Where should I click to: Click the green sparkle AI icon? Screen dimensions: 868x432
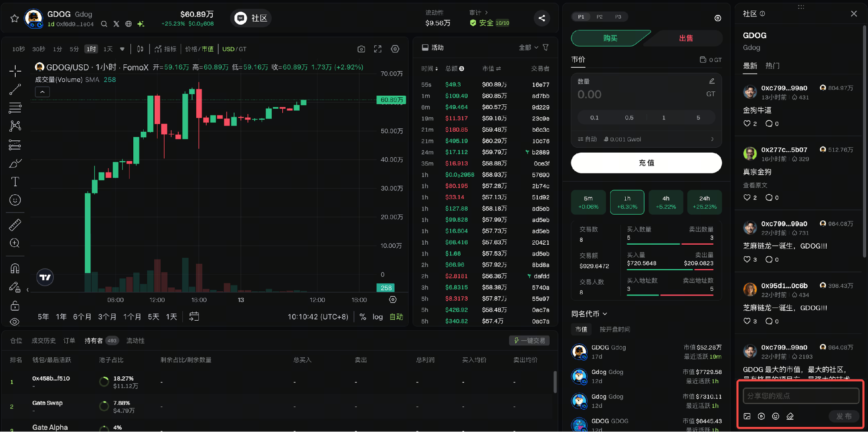[141, 24]
